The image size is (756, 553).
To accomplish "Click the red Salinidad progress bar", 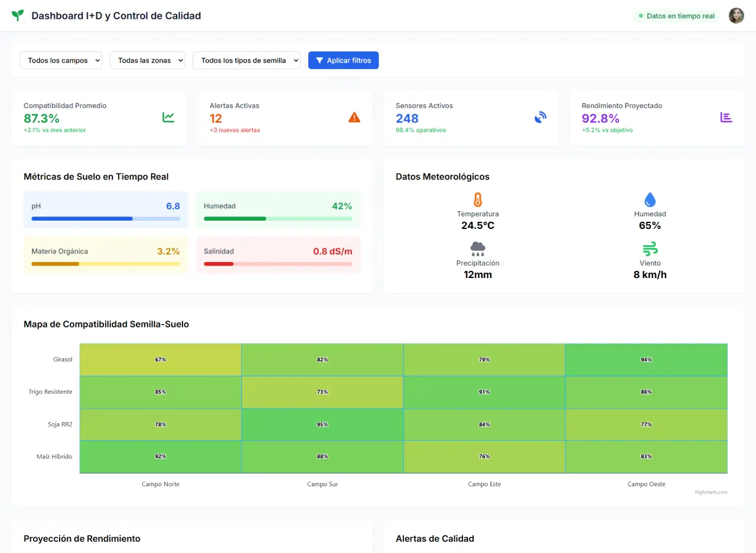I will pos(278,264).
